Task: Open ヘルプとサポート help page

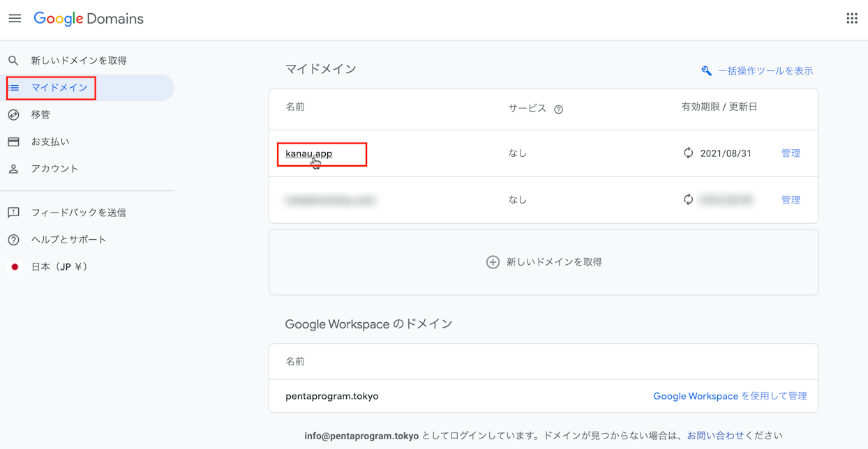Action: tap(68, 240)
